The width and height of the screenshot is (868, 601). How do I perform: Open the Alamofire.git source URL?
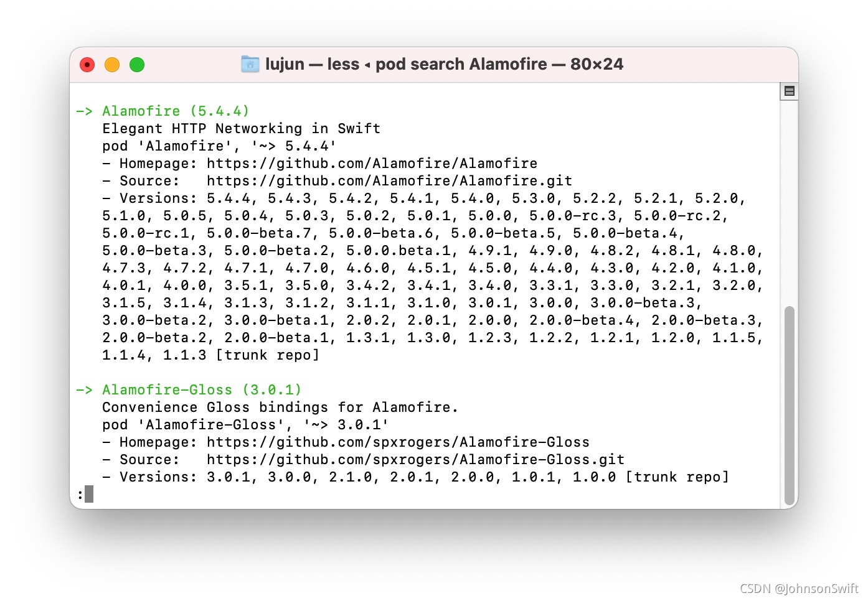389,181
